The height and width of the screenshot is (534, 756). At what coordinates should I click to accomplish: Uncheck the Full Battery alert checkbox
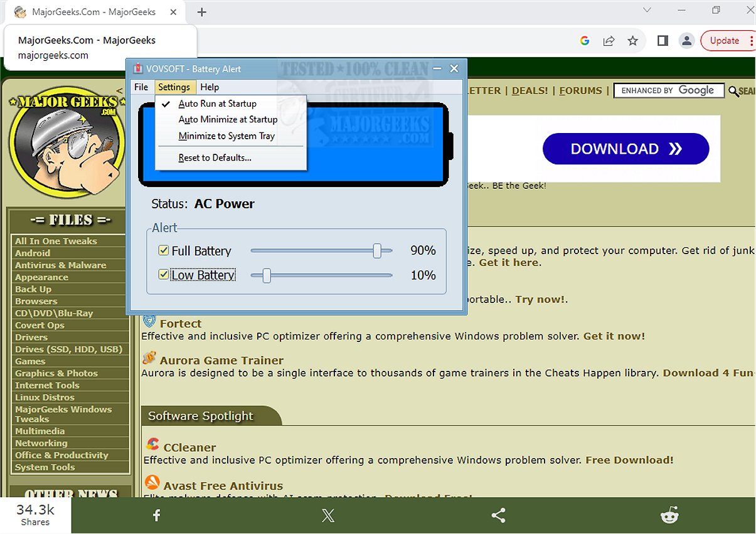pos(164,251)
